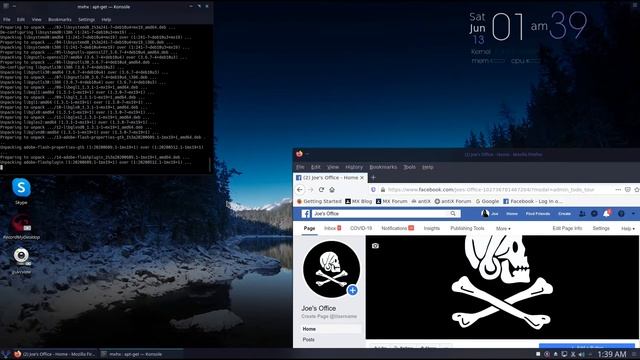Open Konsole Edit menu
The width and height of the screenshot is (640, 360).
point(21,19)
